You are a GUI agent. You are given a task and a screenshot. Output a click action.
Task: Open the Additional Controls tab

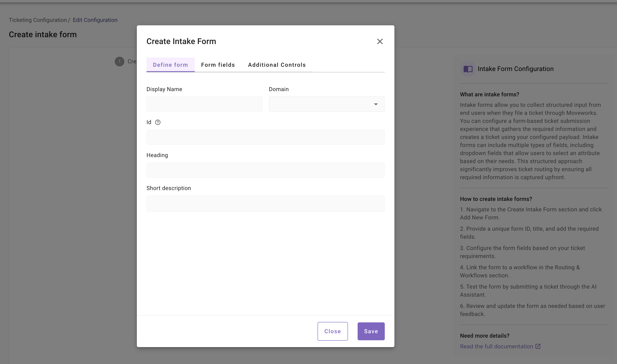[x=277, y=65]
